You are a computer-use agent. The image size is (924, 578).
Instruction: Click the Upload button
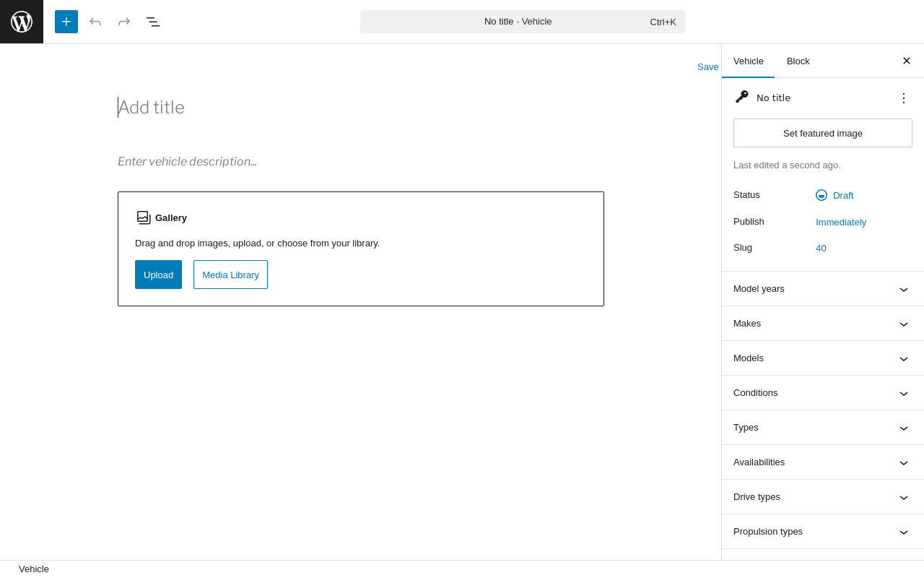(158, 275)
